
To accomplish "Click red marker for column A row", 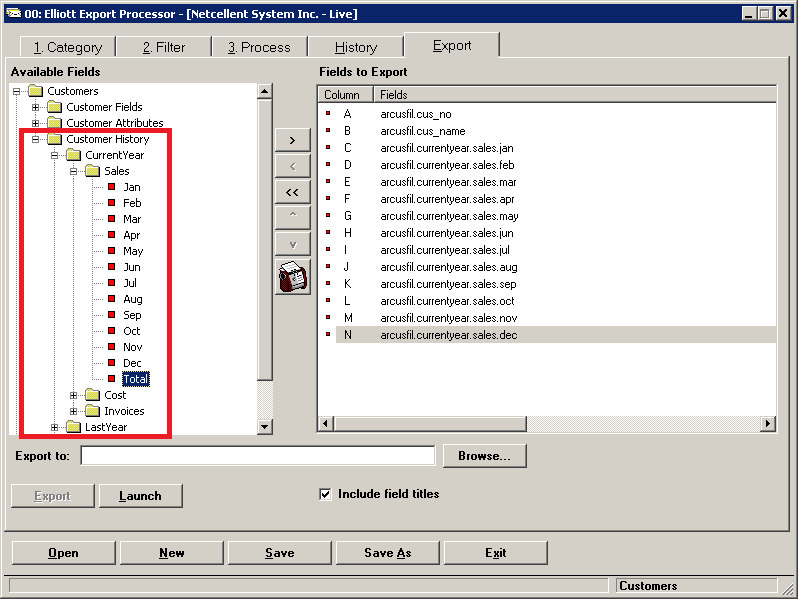I will (328, 113).
